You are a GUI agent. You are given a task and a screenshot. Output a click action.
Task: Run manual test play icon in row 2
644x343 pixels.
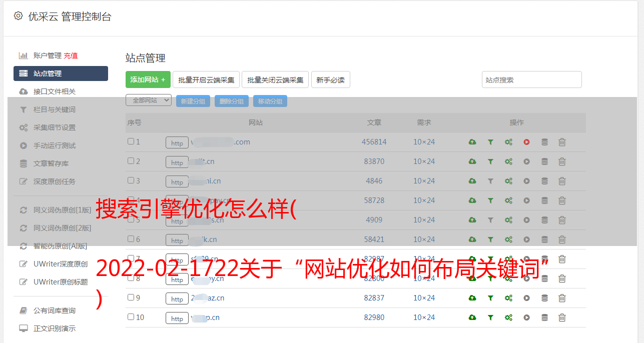[526, 161]
